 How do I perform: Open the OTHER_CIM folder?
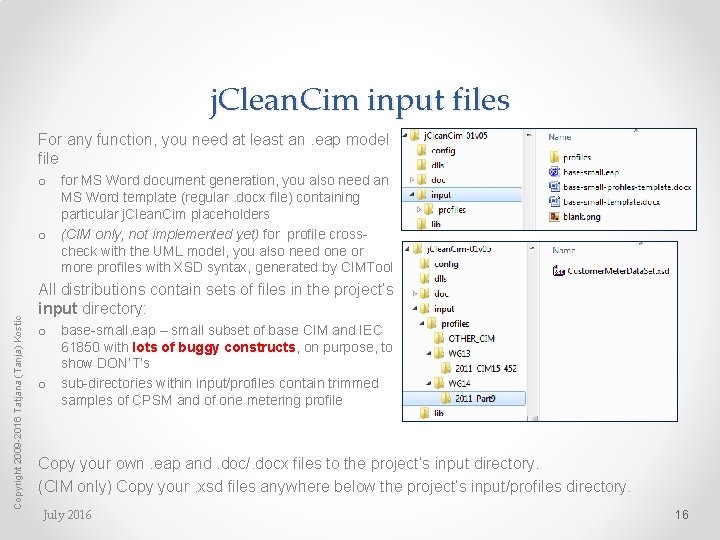pos(464,338)
